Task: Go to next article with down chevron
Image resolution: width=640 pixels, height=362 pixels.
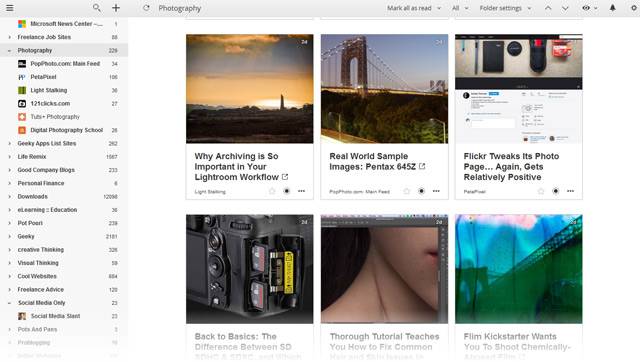Action: coord(565,8)
